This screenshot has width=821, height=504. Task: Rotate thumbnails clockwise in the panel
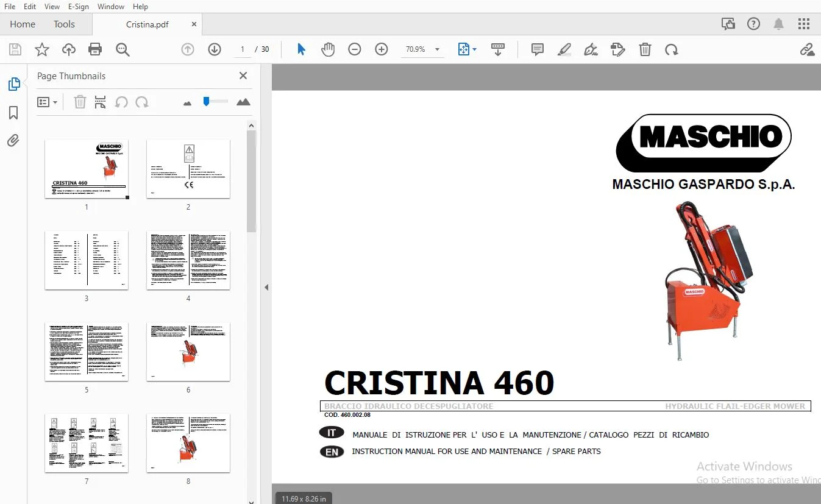(142, 102)
